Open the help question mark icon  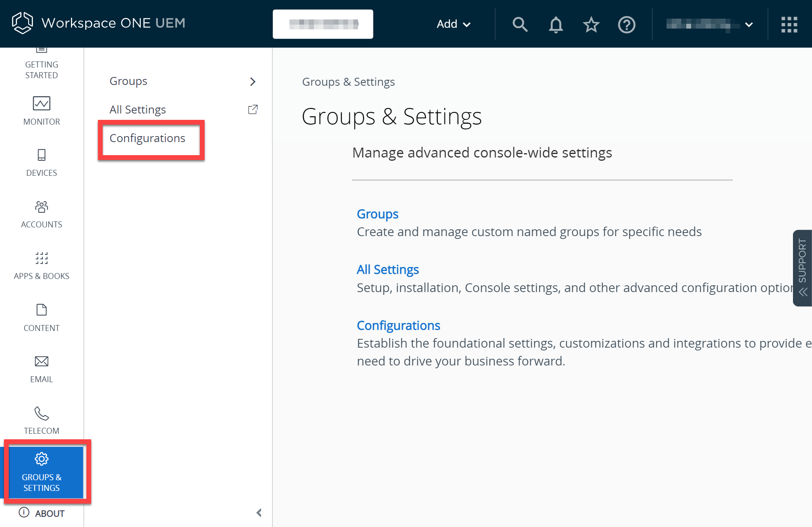(626, 25)
